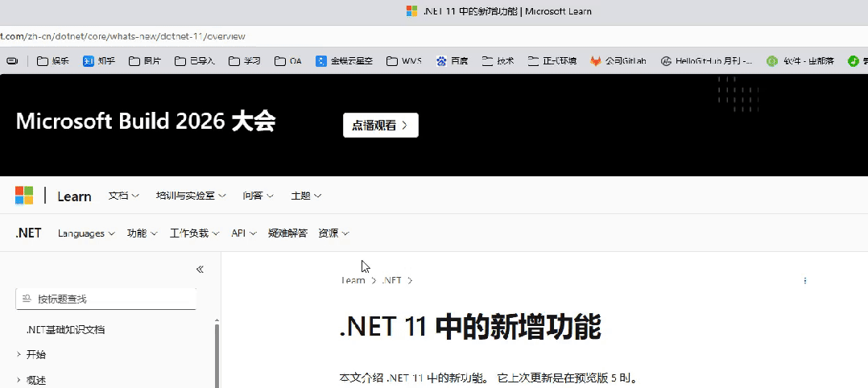Click the Microsoft Build 2026 大会 banner title
Image resolution: width=868 pixels, height=388 pixels.
[146, 122]
